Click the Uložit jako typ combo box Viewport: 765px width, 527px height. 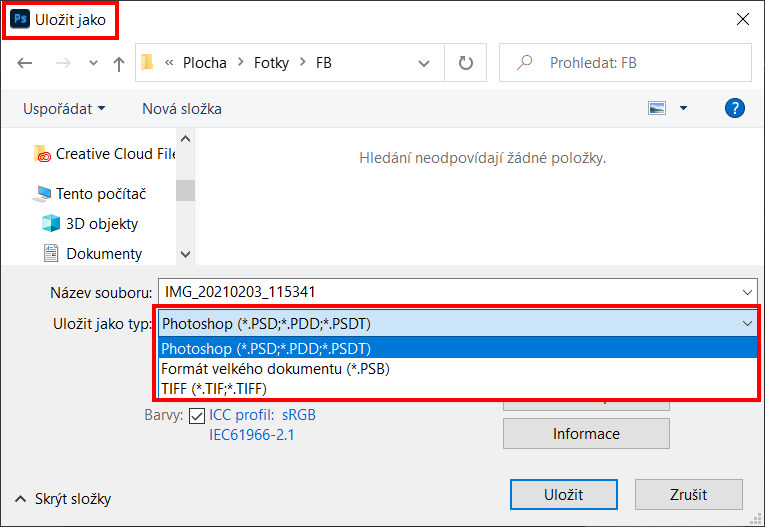[x=458, y=324]
